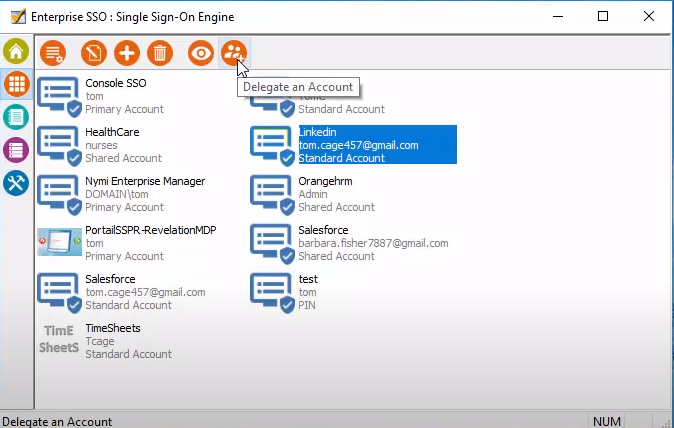Minimize the Enterprise SSO window
674x428 pixels.
[x=558, y=16]
